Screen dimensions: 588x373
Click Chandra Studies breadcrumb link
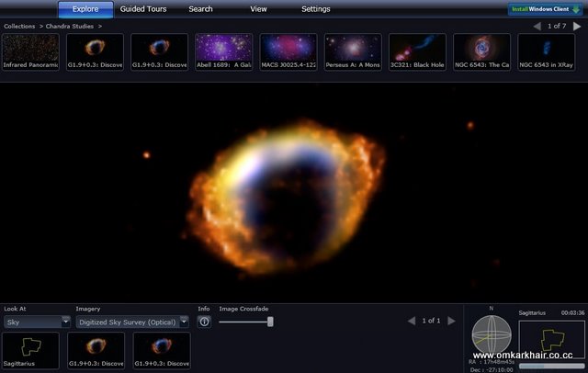[x=70, y=27]
